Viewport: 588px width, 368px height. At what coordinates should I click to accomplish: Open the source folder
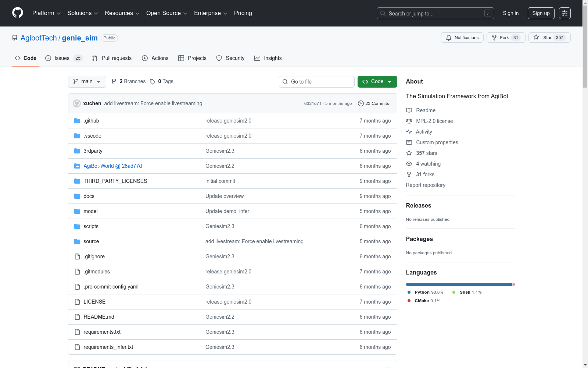tap(91, 241)
